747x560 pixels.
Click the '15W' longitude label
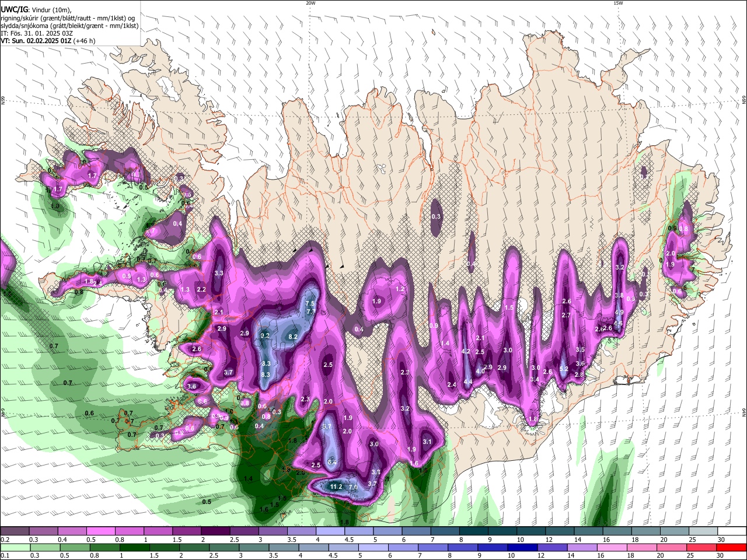[x=618, y=3]
